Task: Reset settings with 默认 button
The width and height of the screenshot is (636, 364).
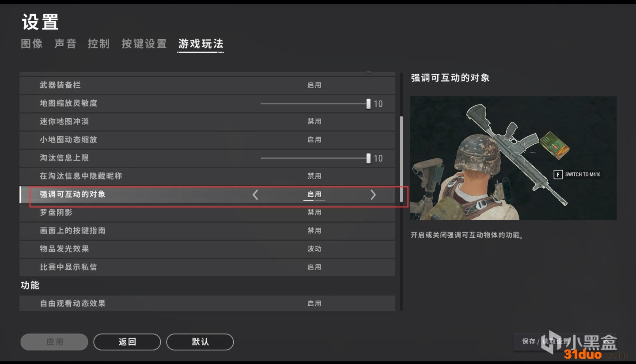Action: (x=200, y=342)
